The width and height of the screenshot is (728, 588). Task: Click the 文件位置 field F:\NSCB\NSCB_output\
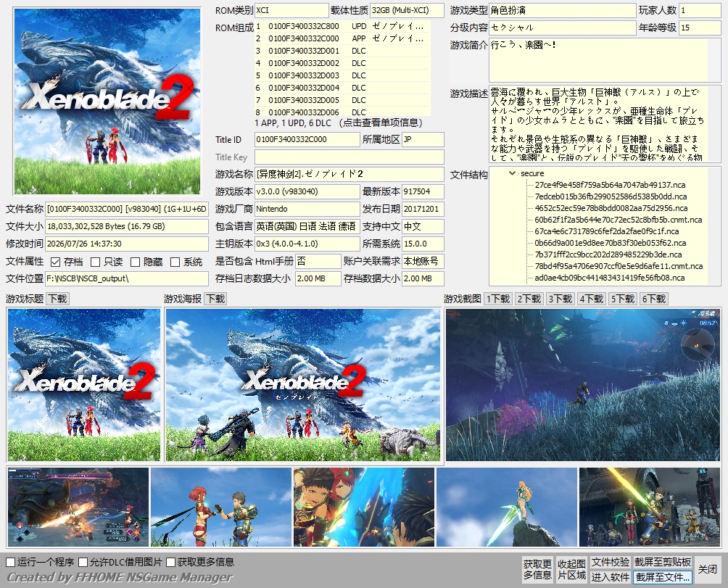click(127, 278)
